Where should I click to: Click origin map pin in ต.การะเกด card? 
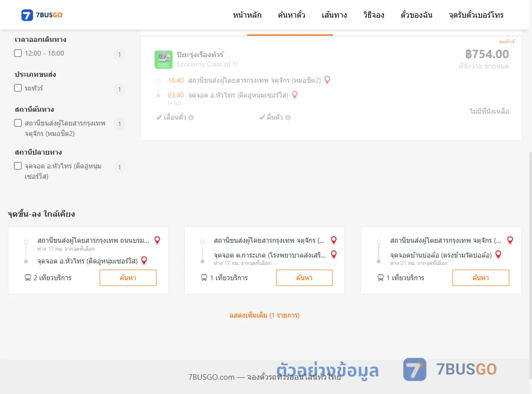click(334, 240)
